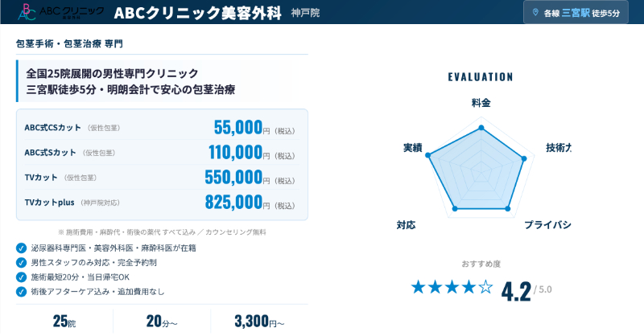Click the 実績 radar chart label
This screenshot has width=644, height=336.
[413, 149]
